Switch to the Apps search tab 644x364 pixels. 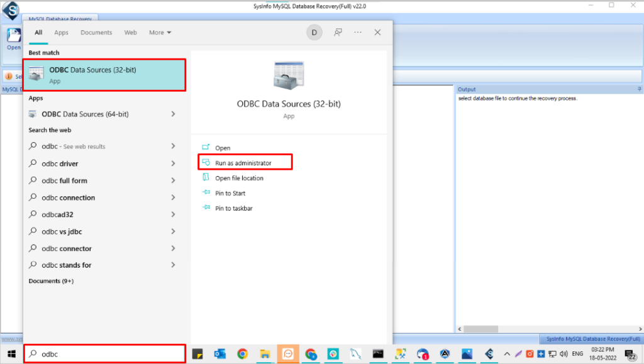[61, 33]
